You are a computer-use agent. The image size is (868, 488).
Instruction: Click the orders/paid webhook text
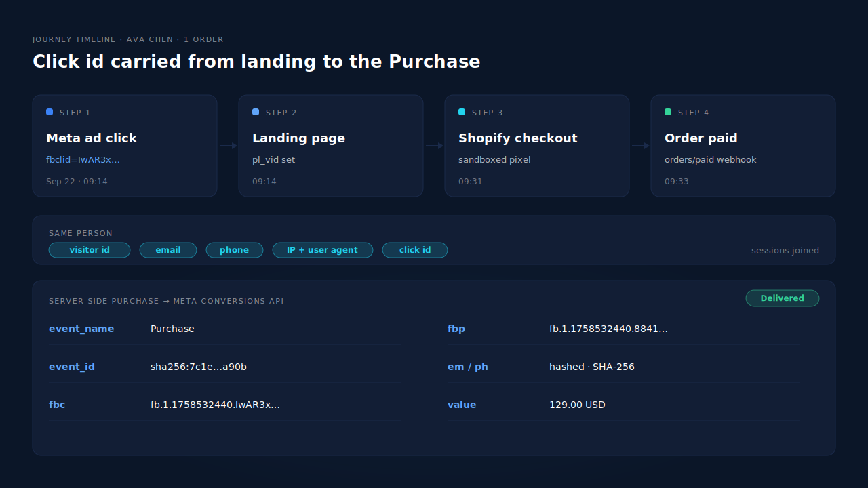coord(711,160)
